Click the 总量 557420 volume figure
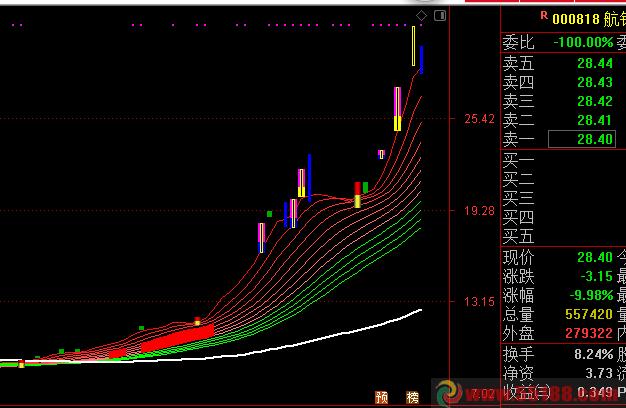Image resolution: width=626 pixels, height=408 pixels. [586, 315]
